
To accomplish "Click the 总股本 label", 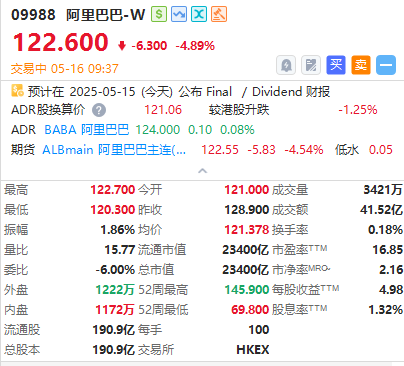I will [22, 350].
